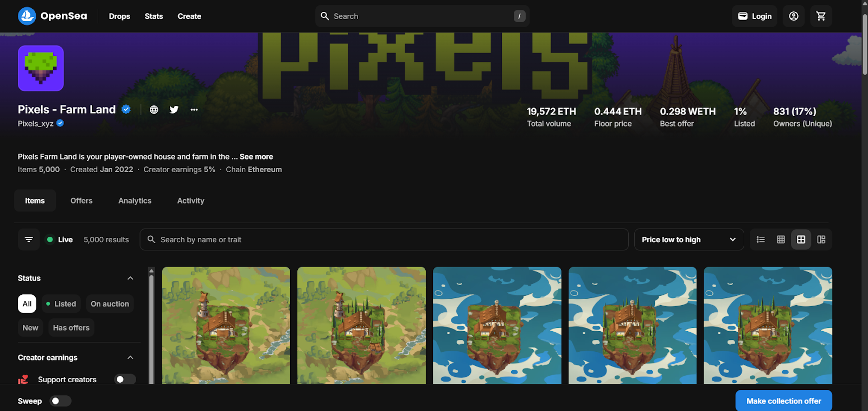Switch to small grid view icon
The image size is (868, 411).
coord(781,239)
